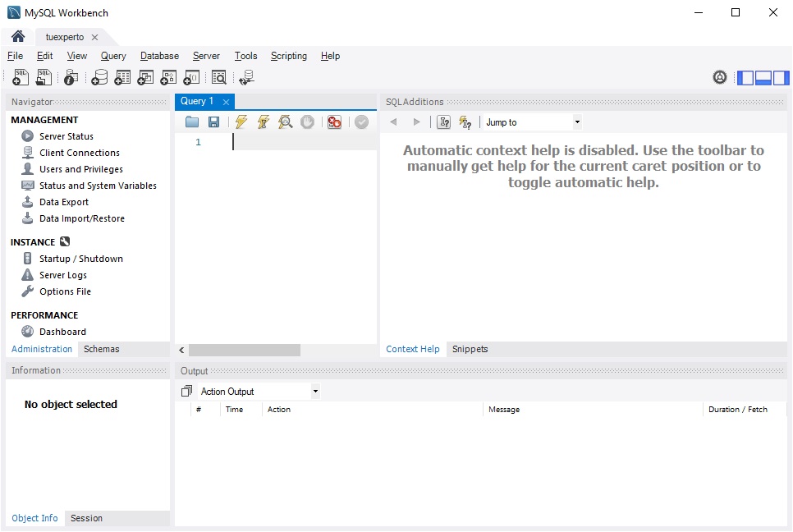Viewport: 793px width, 532px height.
Task: Open the Database menu
Action: (159, 56)
